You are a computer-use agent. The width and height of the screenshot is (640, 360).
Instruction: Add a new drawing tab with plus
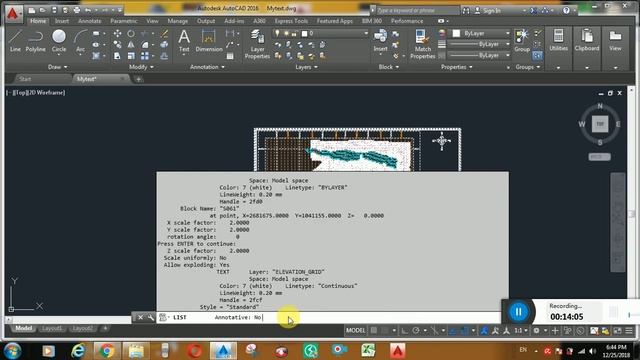pos(138,79)
